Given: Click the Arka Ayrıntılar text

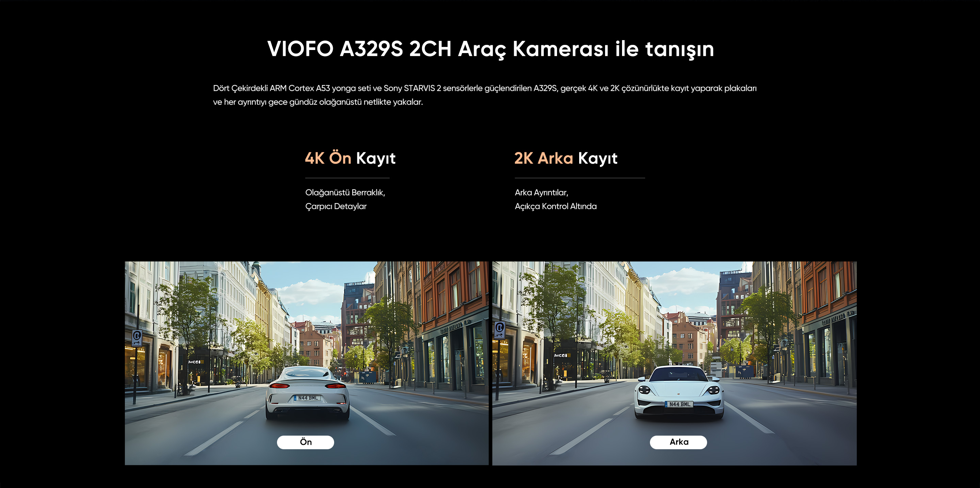Looking at the screenshot, I should click(x=541, y=193).
